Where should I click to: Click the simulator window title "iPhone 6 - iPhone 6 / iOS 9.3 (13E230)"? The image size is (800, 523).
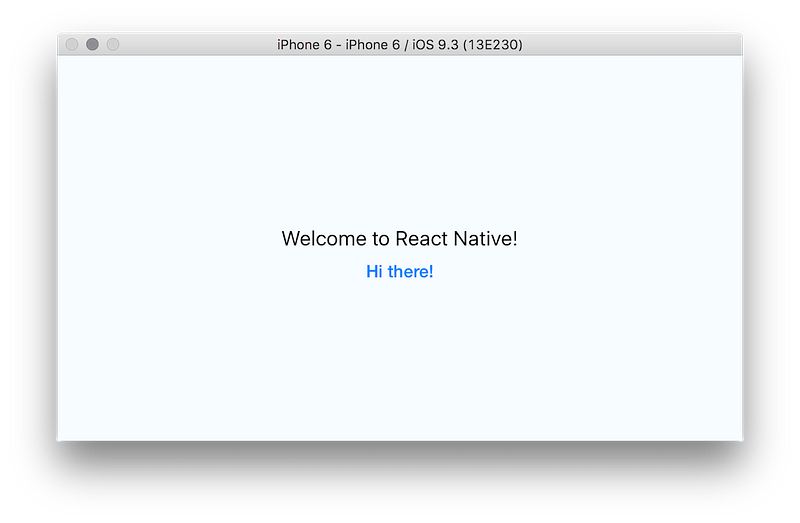click(399, 45)
